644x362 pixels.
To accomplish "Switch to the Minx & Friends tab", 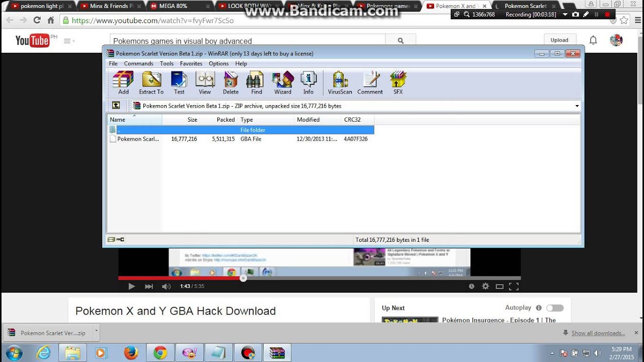I will point(111,6).
